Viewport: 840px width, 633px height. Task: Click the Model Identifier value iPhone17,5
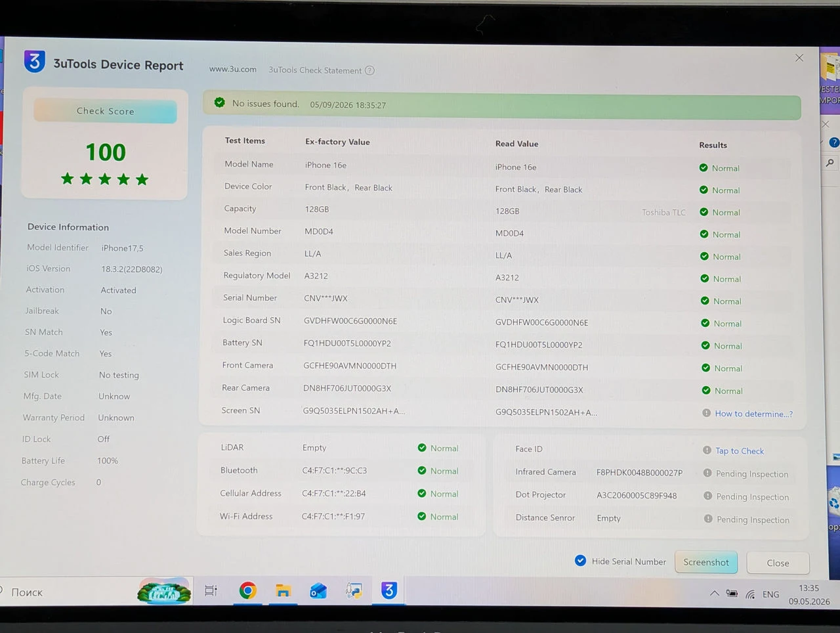coord(122,248)
